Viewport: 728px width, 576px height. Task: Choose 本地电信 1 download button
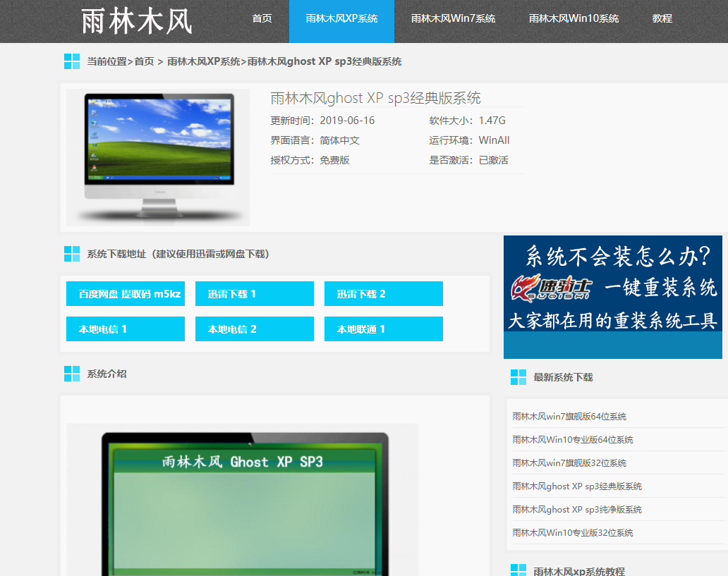tap(126, 329)
